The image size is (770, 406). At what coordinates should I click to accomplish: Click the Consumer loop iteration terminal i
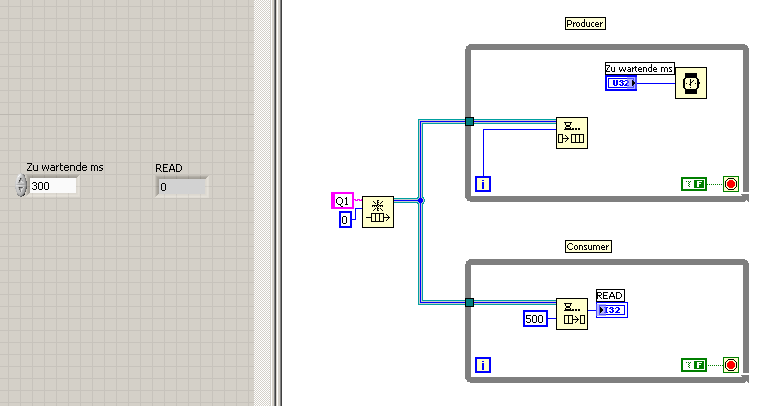(483, 365)
